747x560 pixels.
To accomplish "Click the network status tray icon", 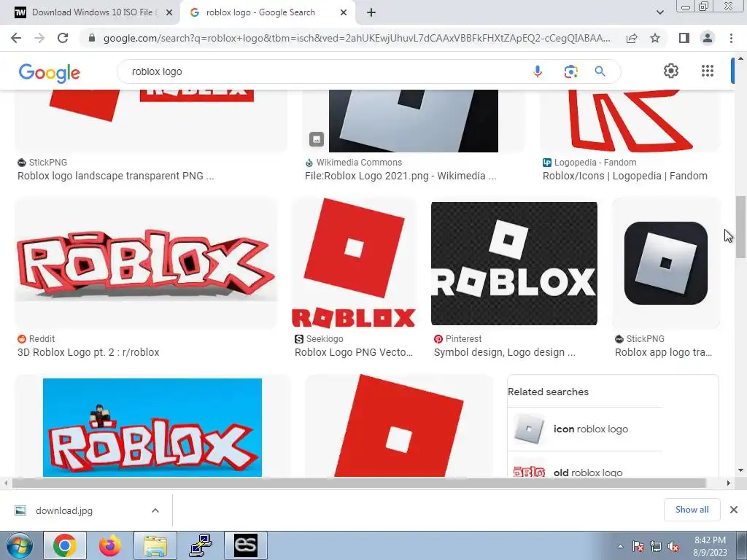I will 656,546.
